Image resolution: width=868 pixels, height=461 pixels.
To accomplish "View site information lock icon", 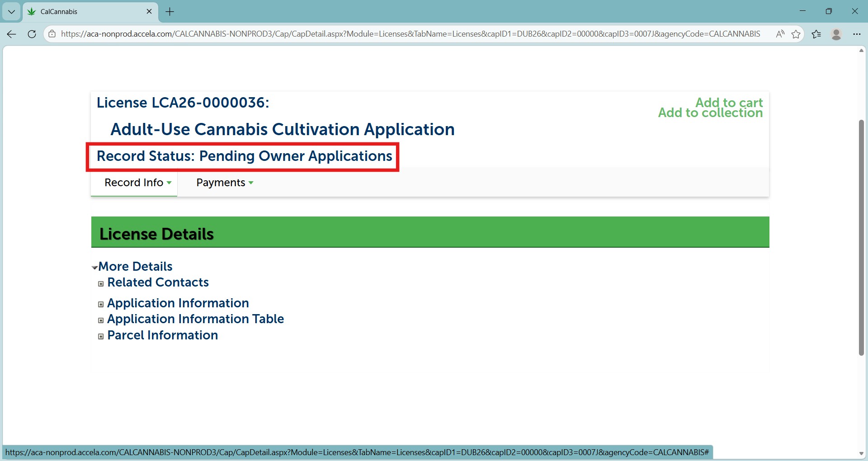I will [52, 34].
